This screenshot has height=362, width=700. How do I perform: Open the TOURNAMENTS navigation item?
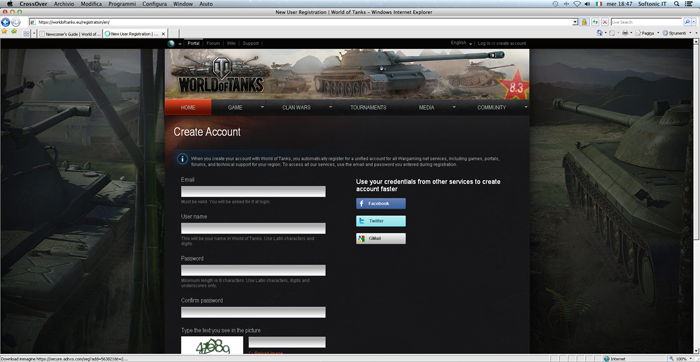368,108
